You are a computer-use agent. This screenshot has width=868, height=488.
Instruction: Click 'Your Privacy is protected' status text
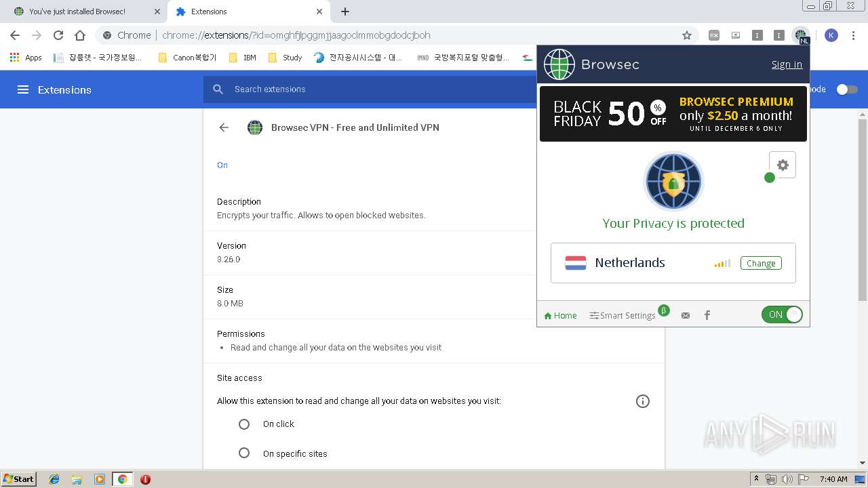pos(673,223)
